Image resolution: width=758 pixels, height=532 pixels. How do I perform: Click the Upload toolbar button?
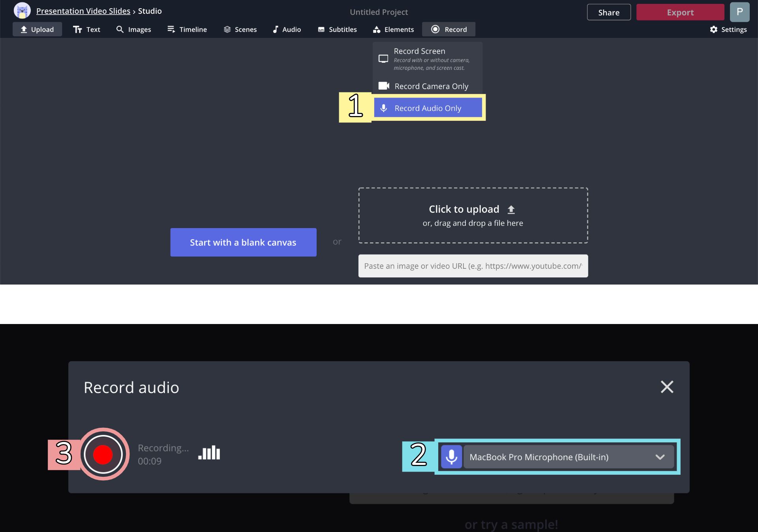[x=37, y=30]
